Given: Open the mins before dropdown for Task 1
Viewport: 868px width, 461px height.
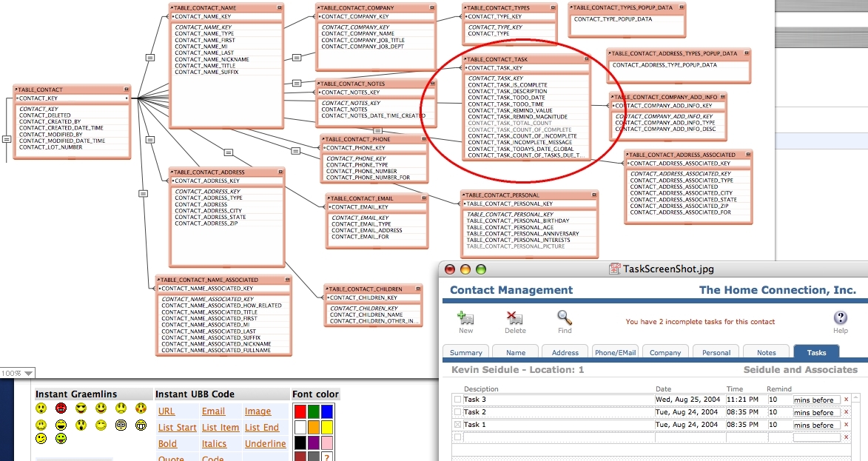Looking at the screenshot, I should click(x=816, y=425).
